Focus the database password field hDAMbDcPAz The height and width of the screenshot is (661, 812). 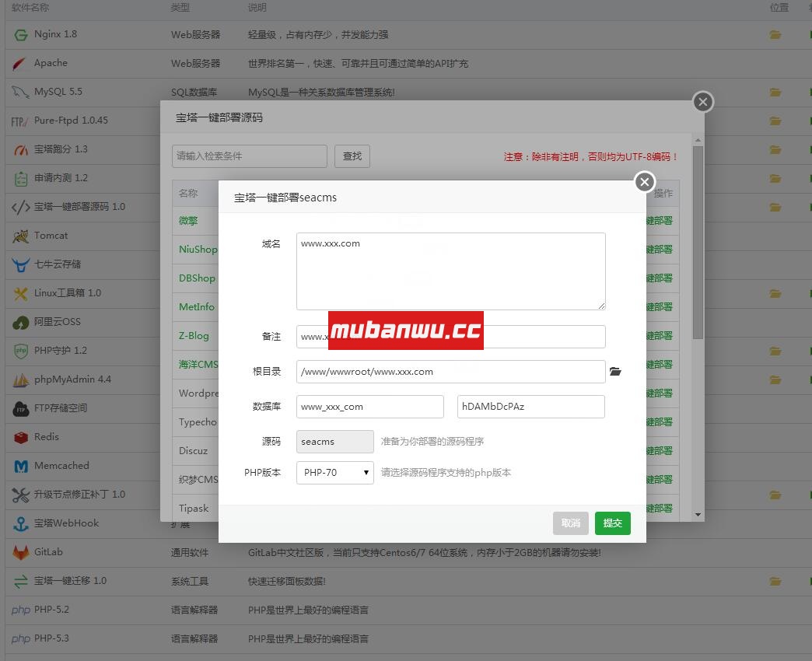(530, 407)
